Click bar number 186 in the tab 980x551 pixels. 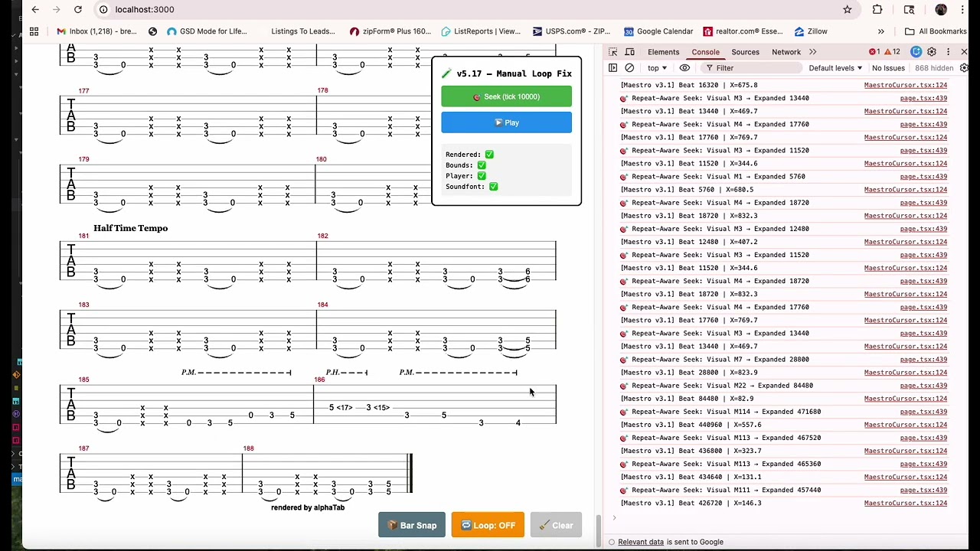[x=319, y=380]
